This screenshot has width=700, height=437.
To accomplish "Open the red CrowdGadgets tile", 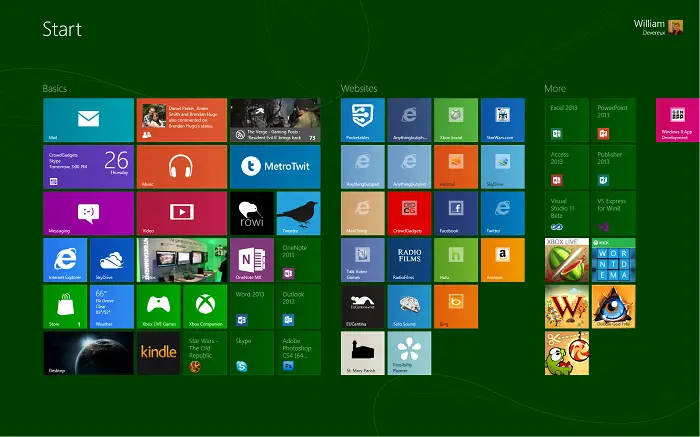I will (x=409, y=213).
